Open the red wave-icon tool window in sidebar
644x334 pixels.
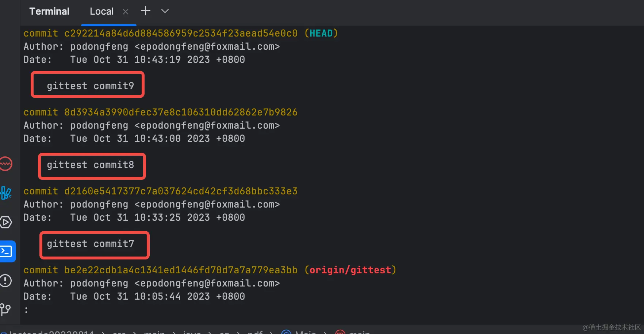pos(6,164)
